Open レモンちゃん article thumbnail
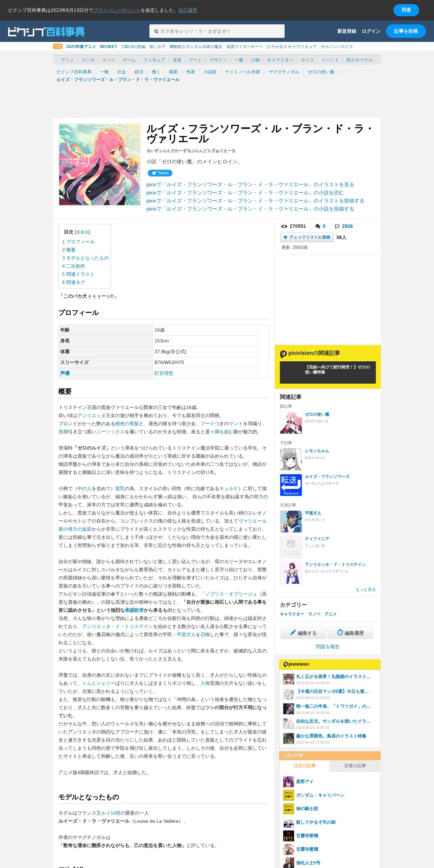The image size is (434, 868). tap(291, 459)
